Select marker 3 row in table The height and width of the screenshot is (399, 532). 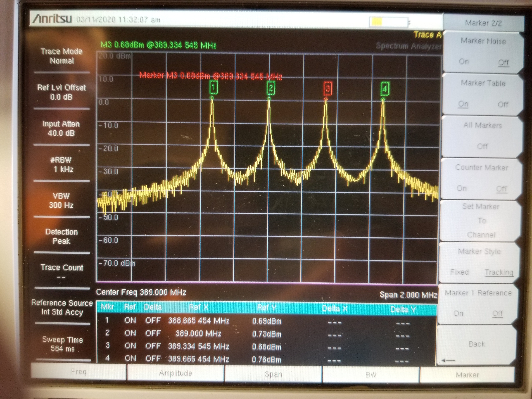click(x=267, y=346)
